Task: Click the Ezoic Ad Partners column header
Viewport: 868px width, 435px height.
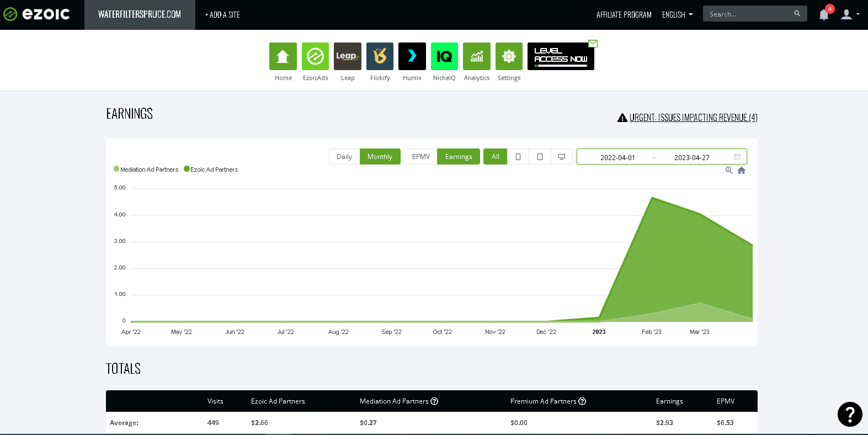Action: 278,401
